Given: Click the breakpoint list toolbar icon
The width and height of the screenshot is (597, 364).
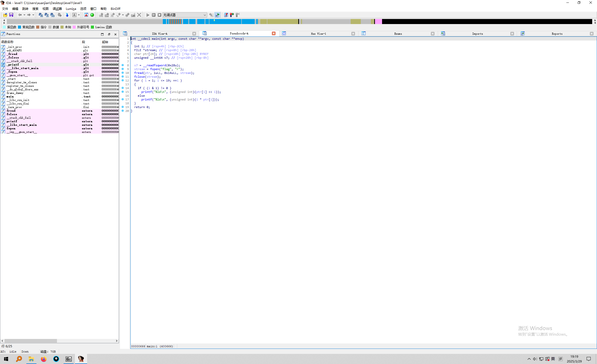Looking at the screenshot, I should coord(226,15).
